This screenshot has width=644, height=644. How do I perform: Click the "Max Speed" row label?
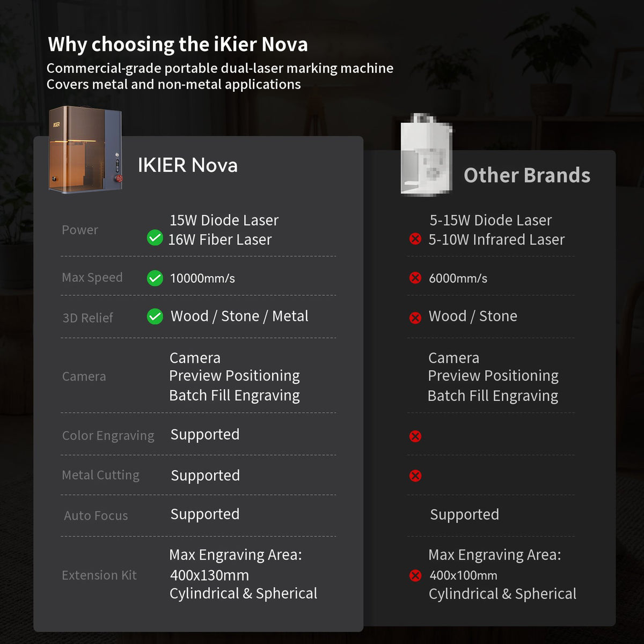pos(92,277)
